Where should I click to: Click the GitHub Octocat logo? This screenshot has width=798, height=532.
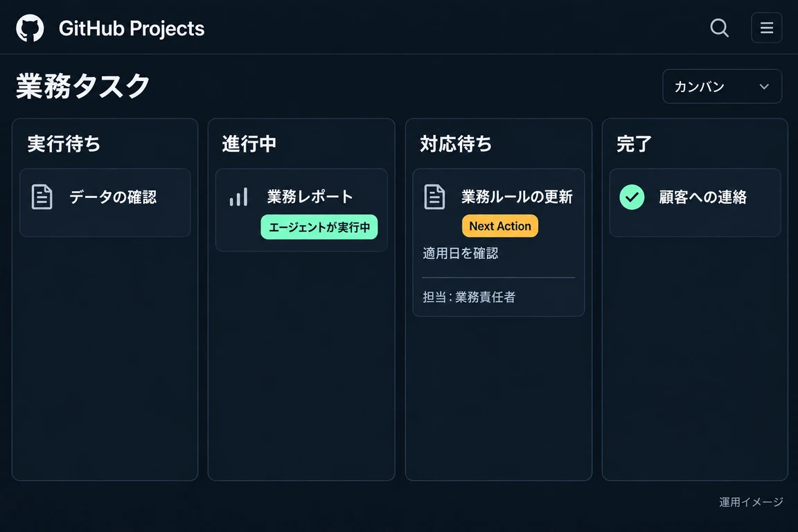(30, 28)
